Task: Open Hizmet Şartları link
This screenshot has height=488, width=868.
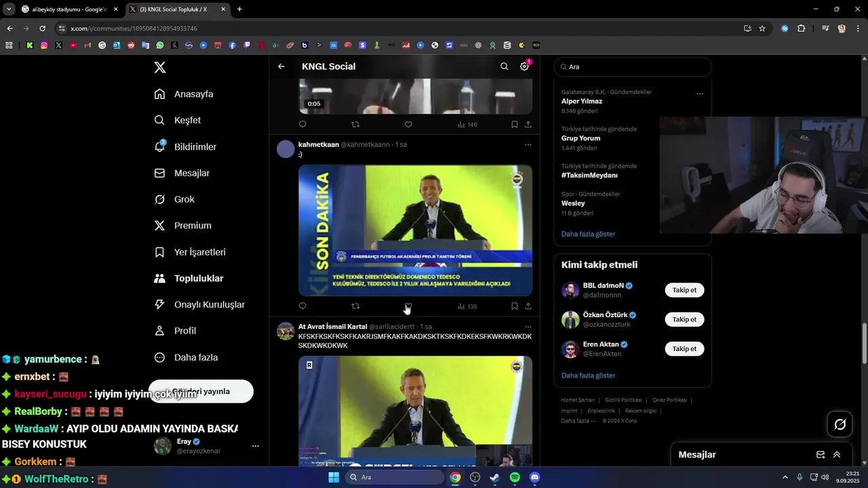Action: click(x=578, y=400)
